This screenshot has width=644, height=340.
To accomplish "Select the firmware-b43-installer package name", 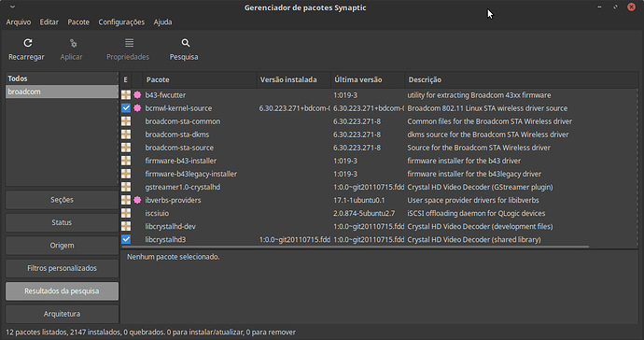I will [x=181, y=161].
